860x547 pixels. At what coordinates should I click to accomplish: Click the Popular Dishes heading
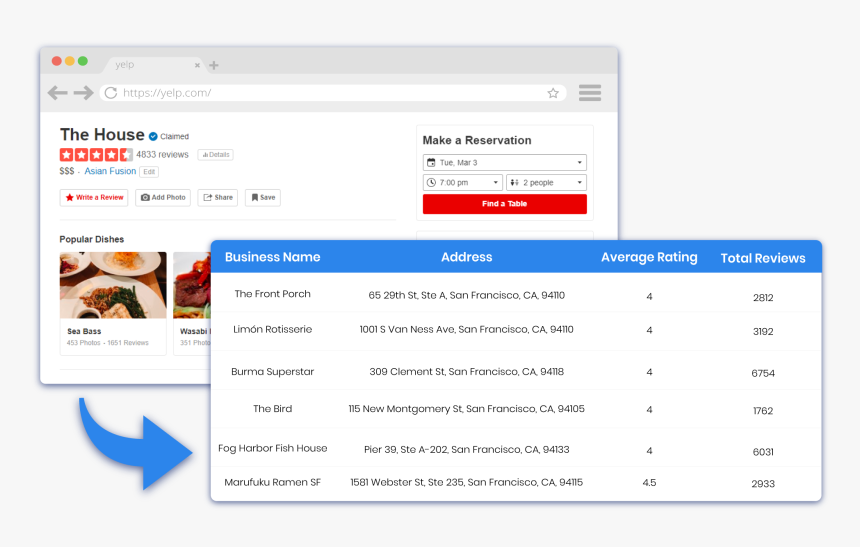pyautogui.click(x=92, y=239)
